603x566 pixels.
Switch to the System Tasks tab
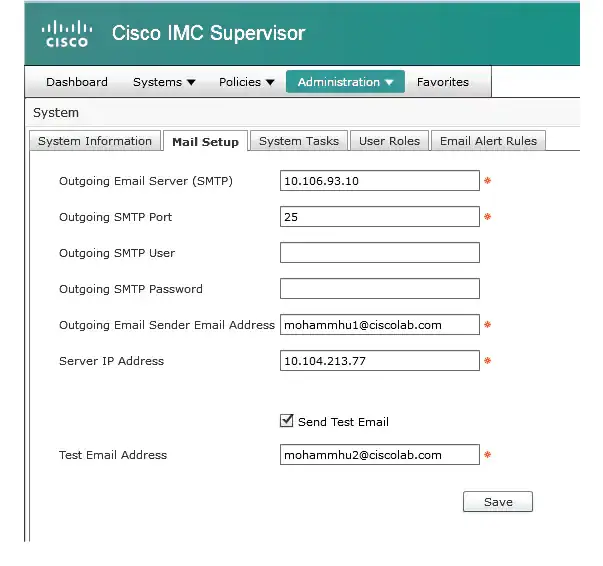pos(299,141)
